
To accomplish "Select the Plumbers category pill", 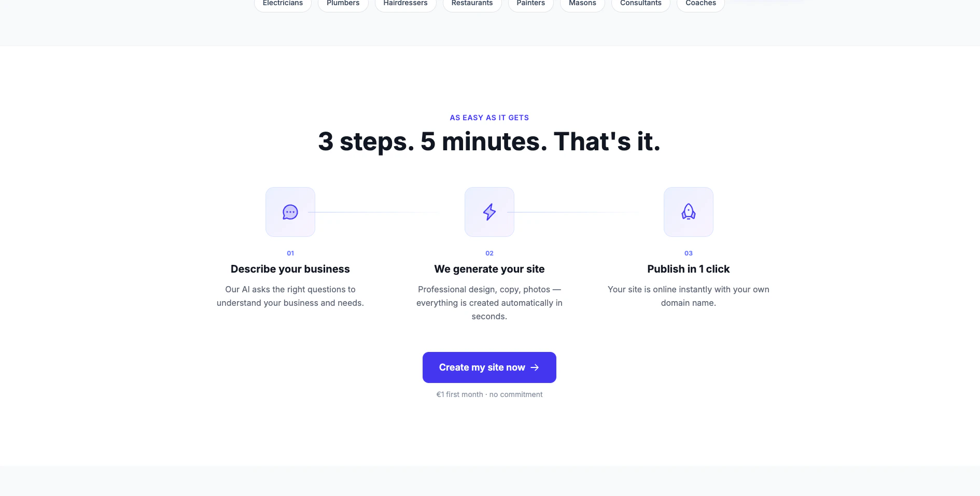I will pos(343,4).
